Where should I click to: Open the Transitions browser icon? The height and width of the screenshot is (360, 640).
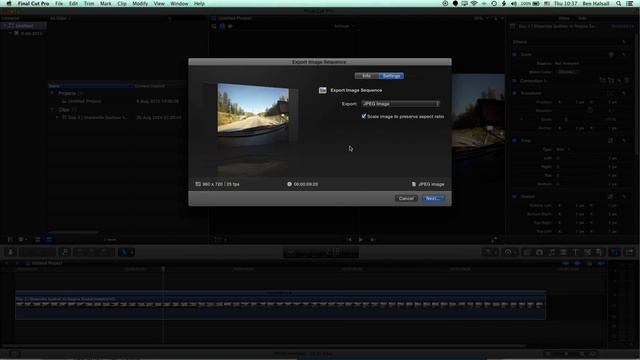[x=563, y=252]
